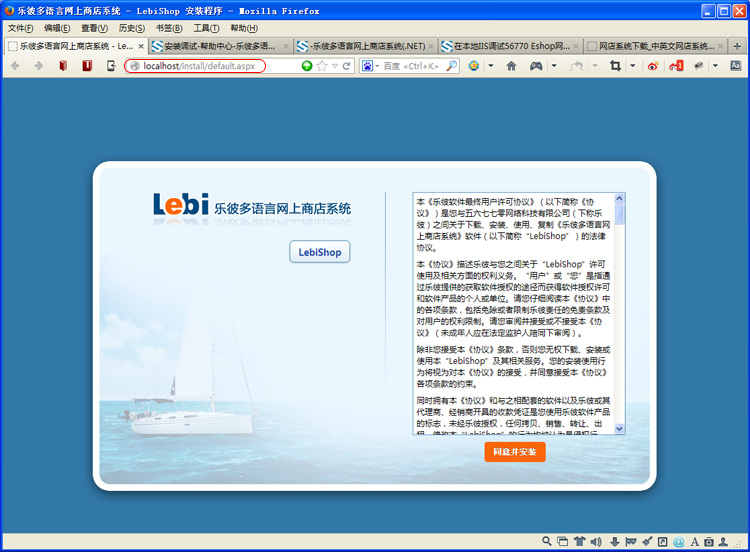
Task: Click the status bar pop-out window icon
Action: [662, 541]
